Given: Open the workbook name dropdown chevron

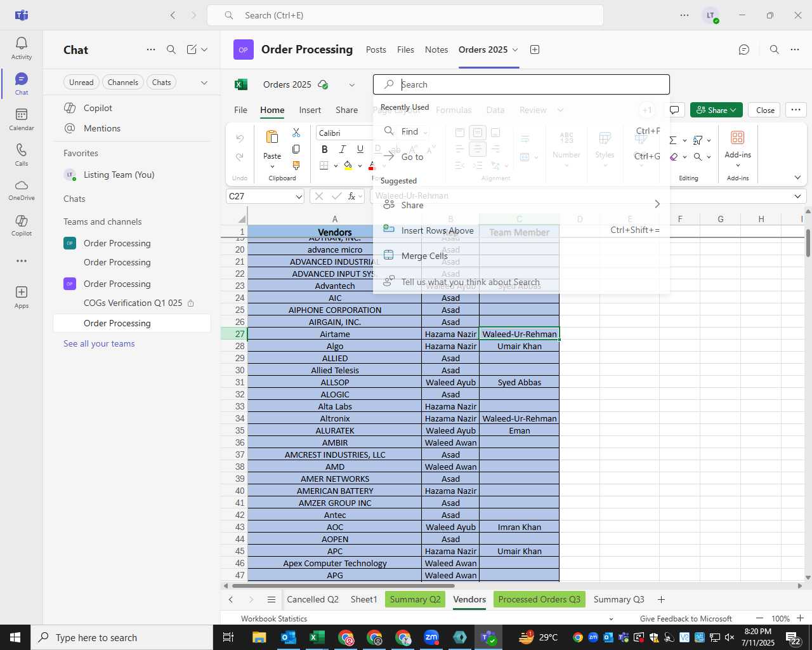Looking at the screenshot, I should pyautogui.click(x=352, y=85).
